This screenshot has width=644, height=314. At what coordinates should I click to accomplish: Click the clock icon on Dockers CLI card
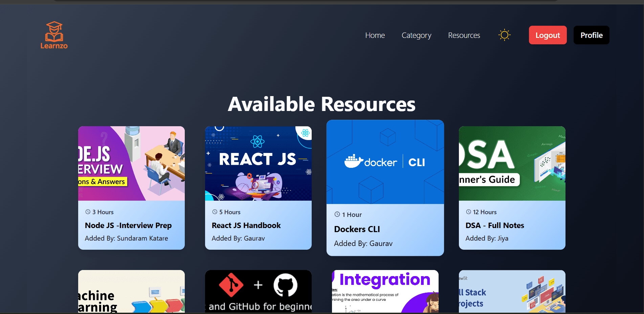point(337,214)
